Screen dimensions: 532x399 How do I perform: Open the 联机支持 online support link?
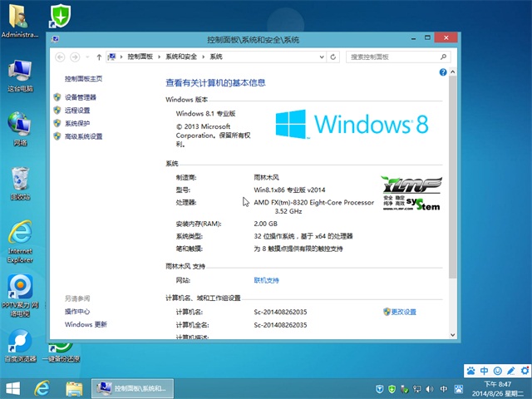266,281
